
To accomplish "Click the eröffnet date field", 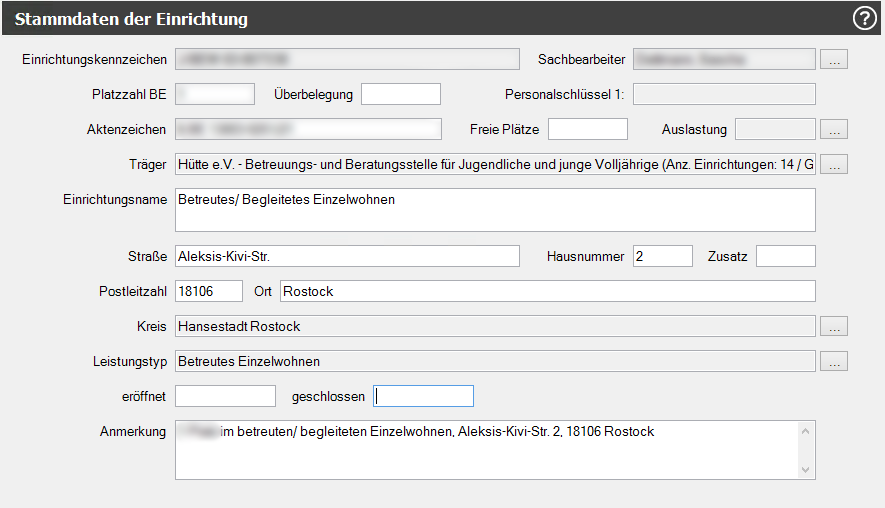I will (x=225, y=396).
